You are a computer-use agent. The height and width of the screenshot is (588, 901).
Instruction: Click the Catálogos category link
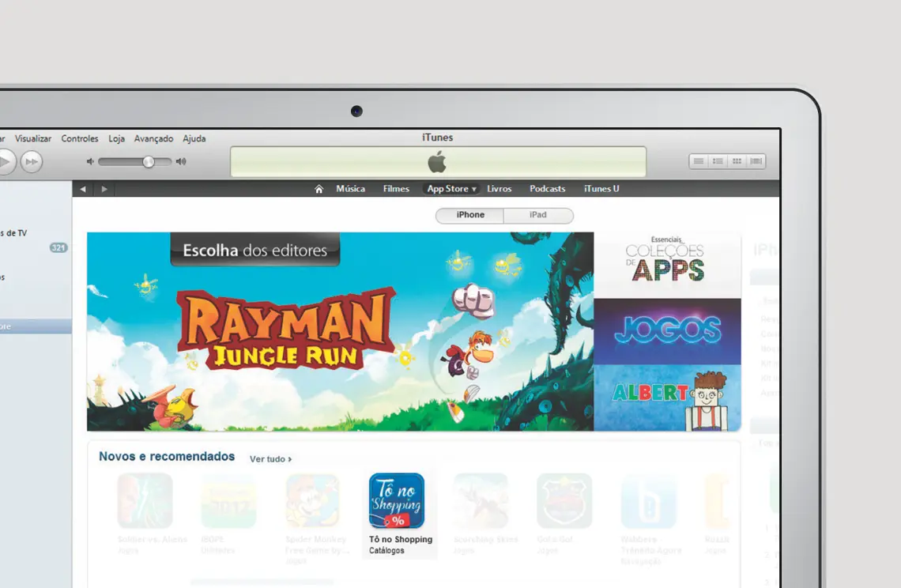click(386, 551)
